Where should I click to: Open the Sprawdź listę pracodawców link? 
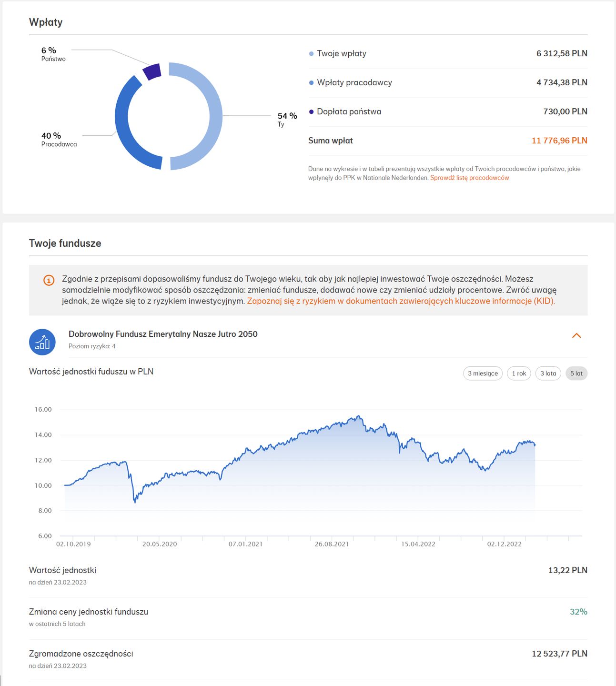tap(469, 178)
